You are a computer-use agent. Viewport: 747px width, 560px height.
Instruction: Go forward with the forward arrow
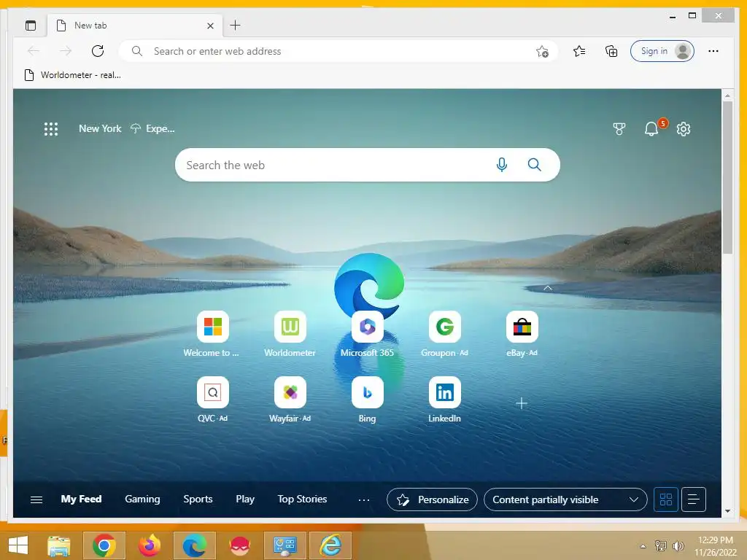click(66, 51)
